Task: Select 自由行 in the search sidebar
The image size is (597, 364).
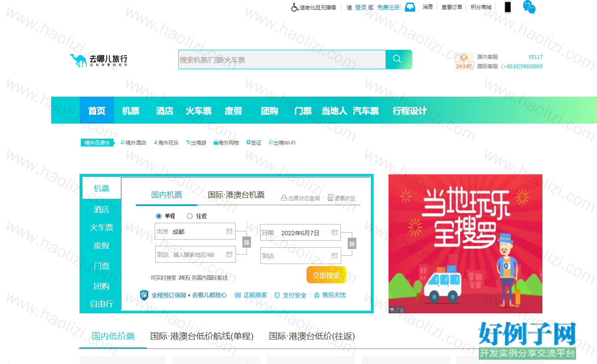Action: point(102,303)
